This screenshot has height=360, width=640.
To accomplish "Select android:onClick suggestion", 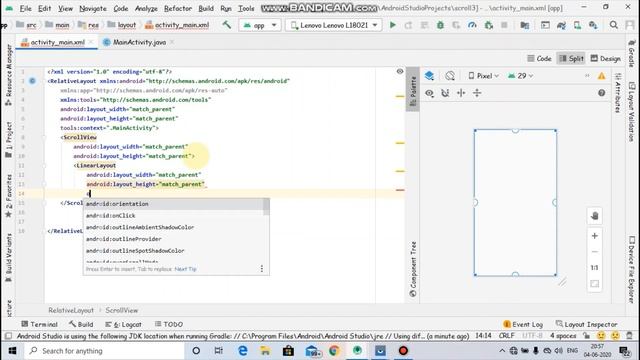I will pyautogui.click(x=173, y=216).
